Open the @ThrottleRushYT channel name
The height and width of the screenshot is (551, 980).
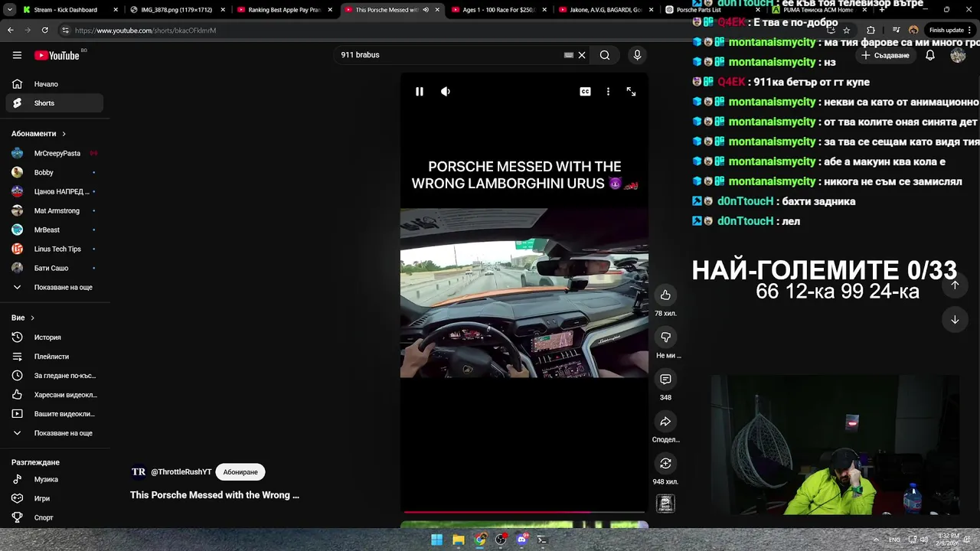pyautogui.click(x=181, y=472)
